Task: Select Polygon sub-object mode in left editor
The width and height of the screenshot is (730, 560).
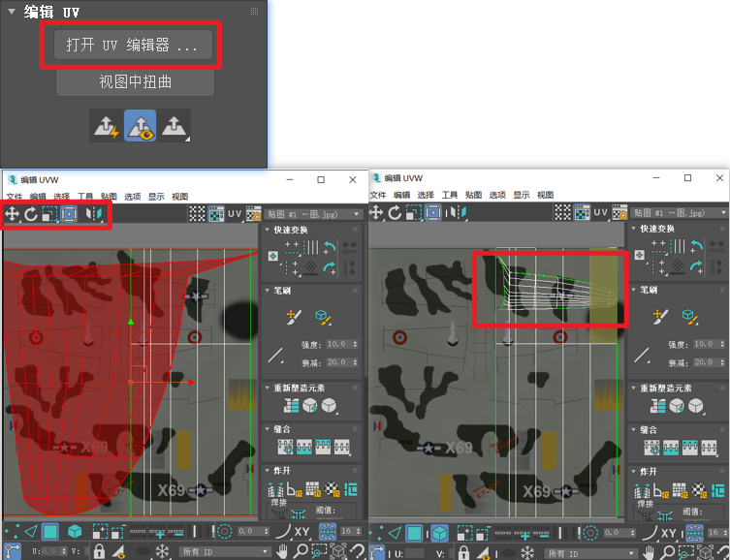Action: pyautogui.click(x=50, y=532)
